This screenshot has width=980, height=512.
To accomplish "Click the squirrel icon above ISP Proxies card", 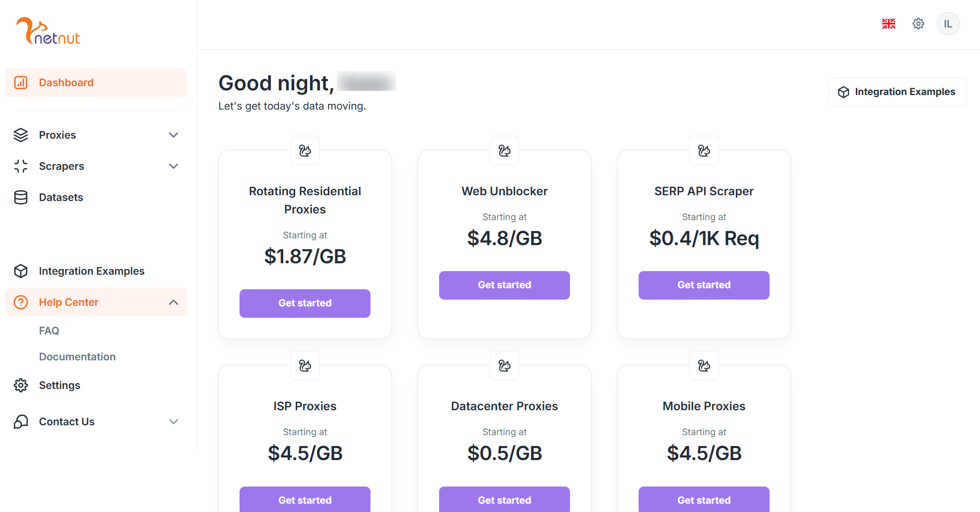I will click(x=305, y=366).
